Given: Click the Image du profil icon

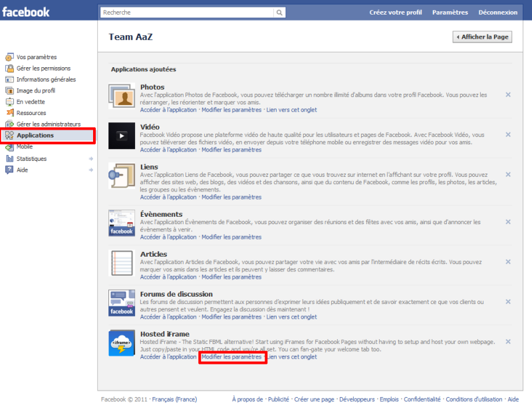Looking at the screenshot, I should 9,90.
